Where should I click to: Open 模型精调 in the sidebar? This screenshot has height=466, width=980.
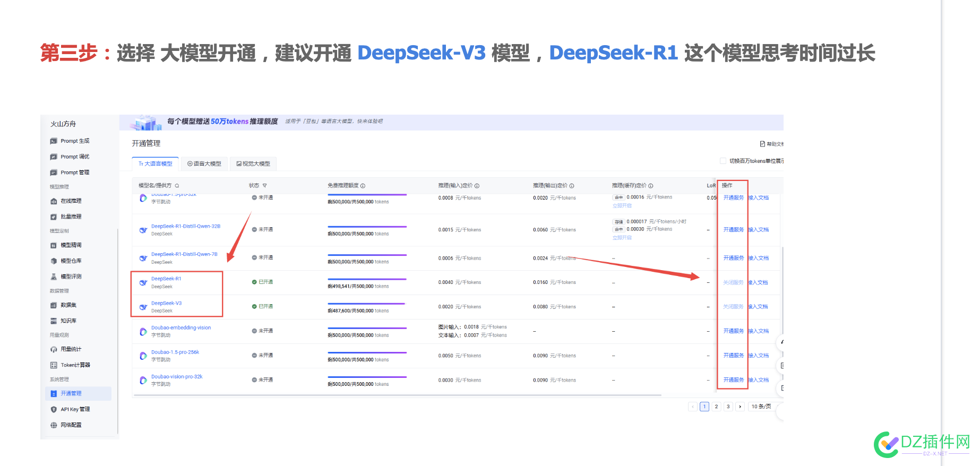66,245
